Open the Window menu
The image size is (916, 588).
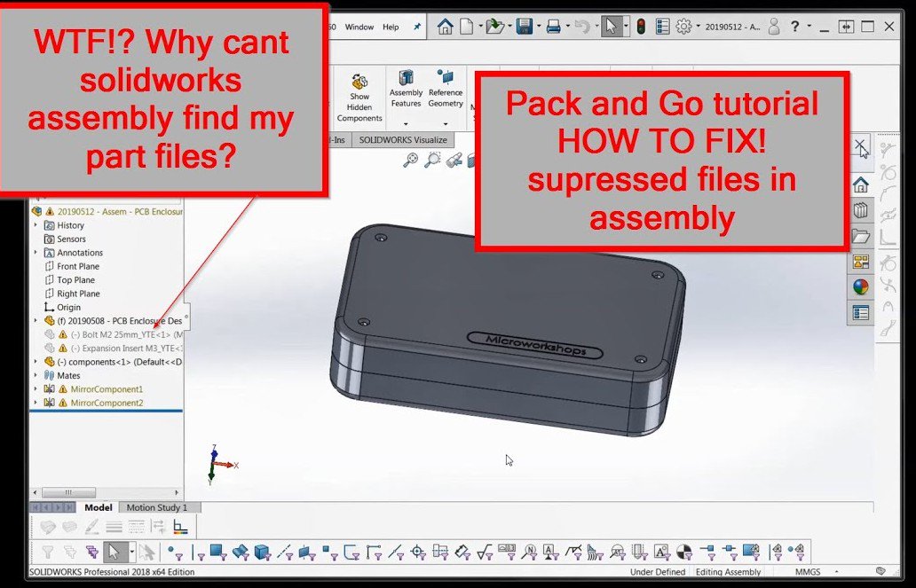click(x=359, y=27)
